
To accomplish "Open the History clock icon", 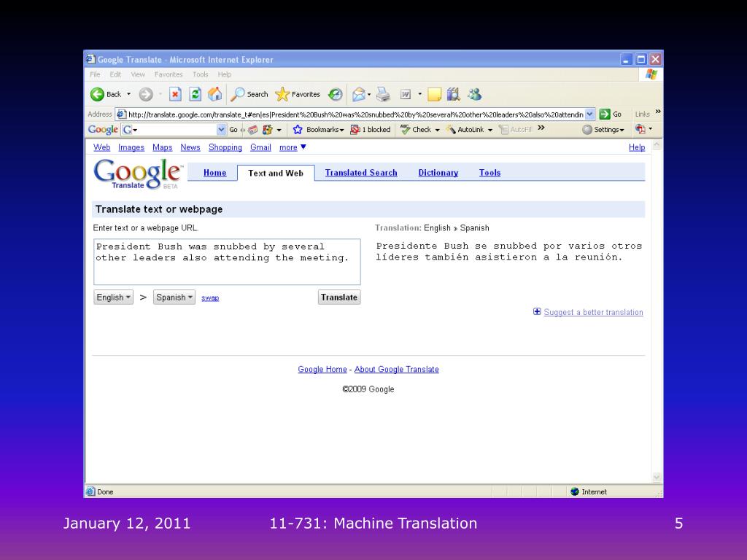I will point(336,94).
